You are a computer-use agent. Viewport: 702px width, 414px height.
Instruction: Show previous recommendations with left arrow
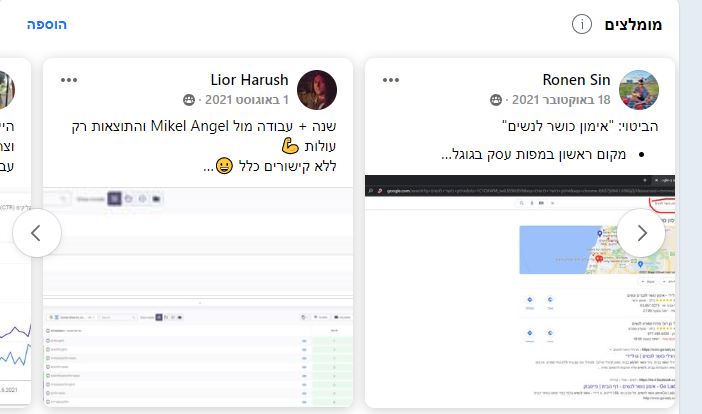click(37, 233)
